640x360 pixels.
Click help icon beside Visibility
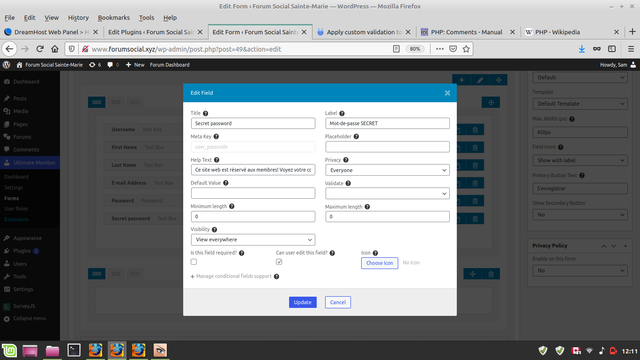click(215, 230)
